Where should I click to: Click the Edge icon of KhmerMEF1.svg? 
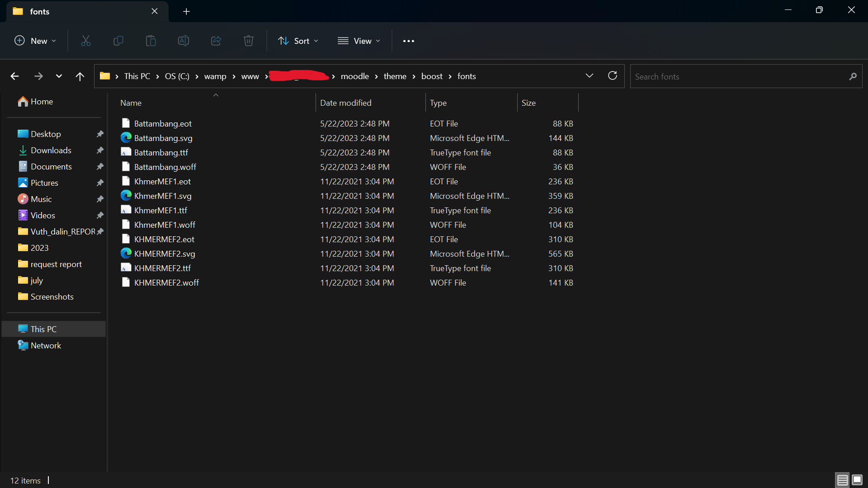point(126,196)
